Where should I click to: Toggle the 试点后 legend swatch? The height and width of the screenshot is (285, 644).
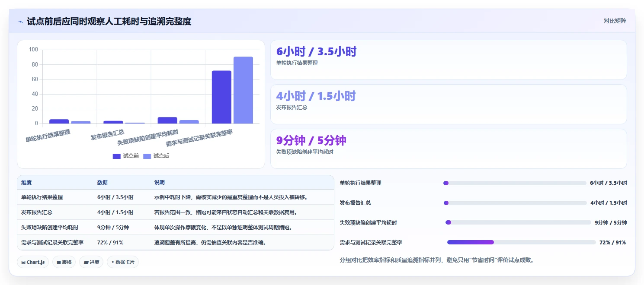point(147,156)
